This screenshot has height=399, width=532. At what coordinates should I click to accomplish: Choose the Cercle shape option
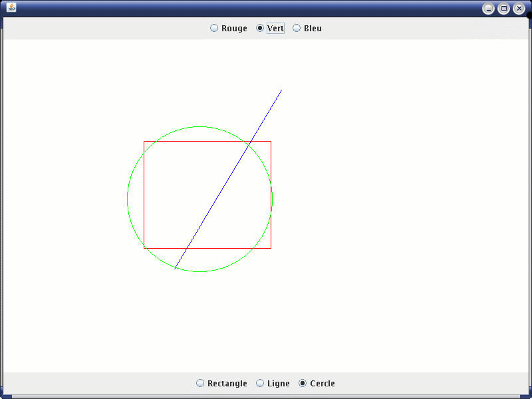[x=303, y=383]
